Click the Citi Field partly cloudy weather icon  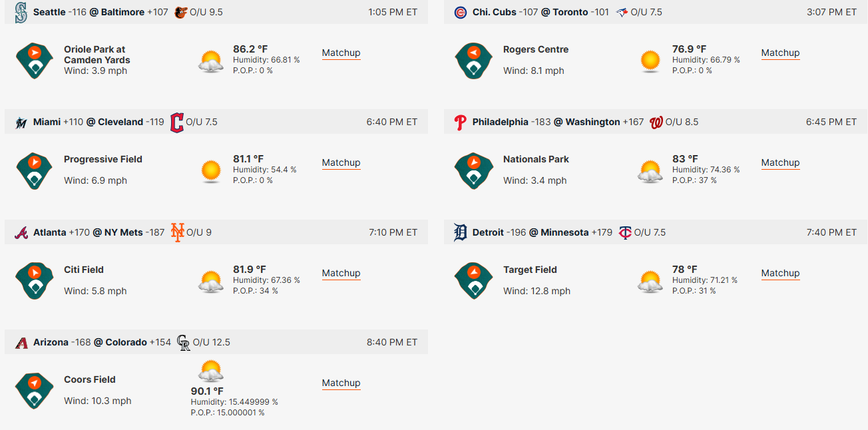[211, 282]
